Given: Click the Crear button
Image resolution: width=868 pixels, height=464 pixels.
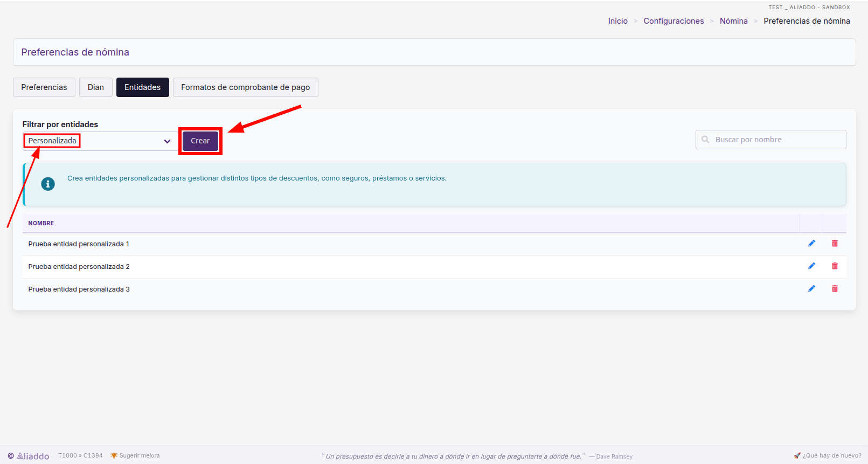Looking at the screenshot, I should click(200, 141).
